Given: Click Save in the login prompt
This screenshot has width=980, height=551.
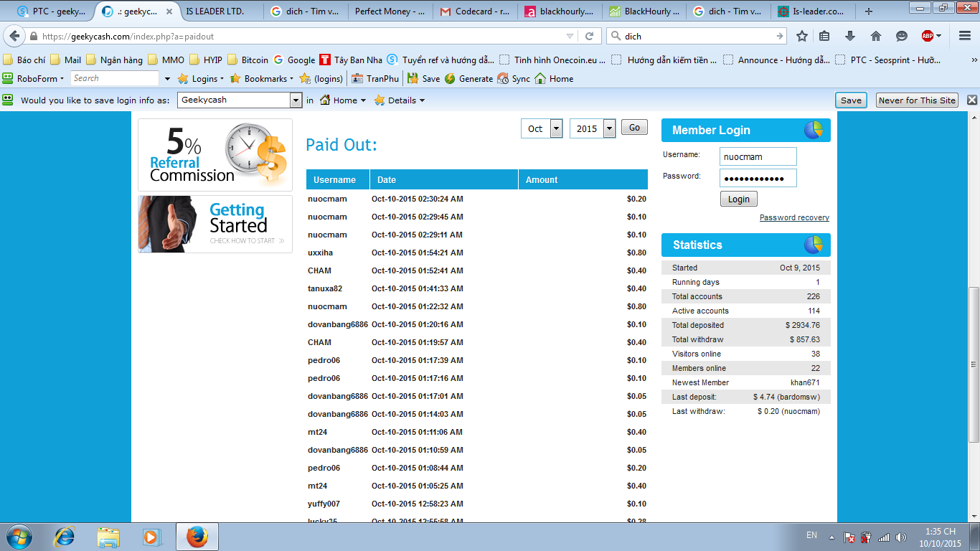Looking at the screenshot, I should tap(851, 100).
